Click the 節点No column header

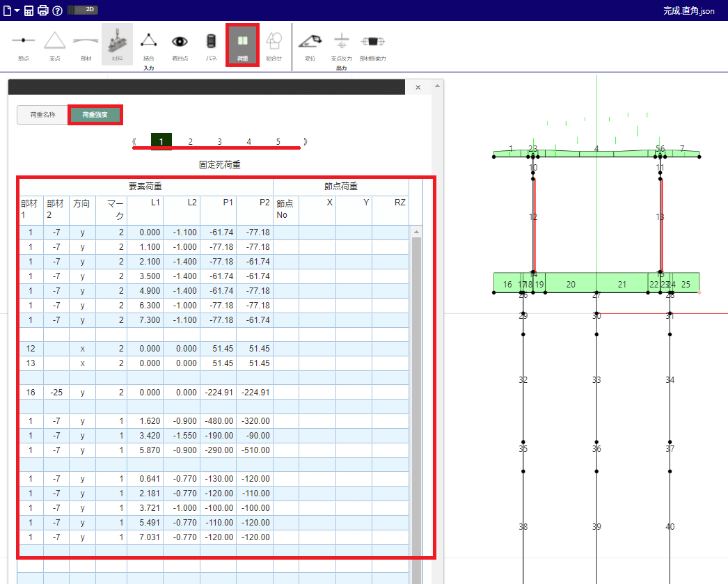tap(286, 210)
